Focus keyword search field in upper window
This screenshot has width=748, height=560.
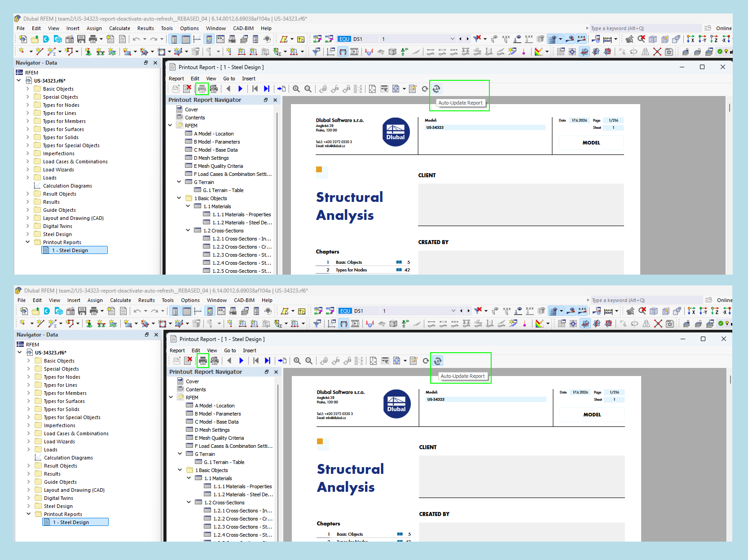pos(646,28)
